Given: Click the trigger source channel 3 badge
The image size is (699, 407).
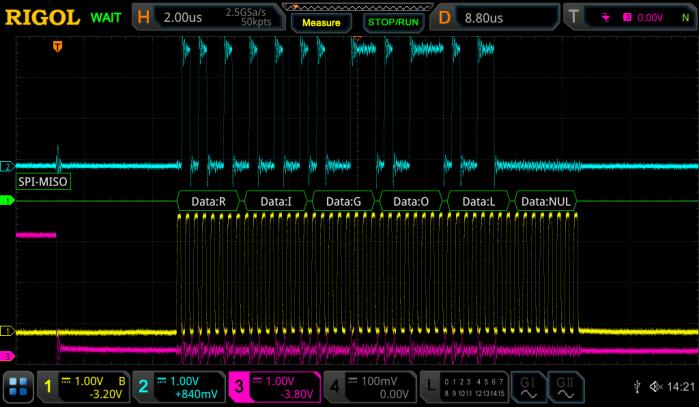Looking at the screenshot, I should coord(627,18).
